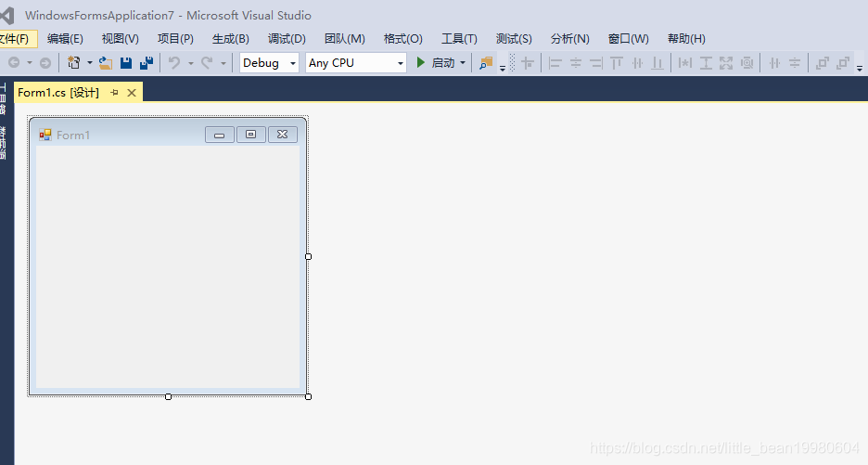868x465 pixels.
Task: Click the Form1 designer maximize button
Action: tap(250, 135)
